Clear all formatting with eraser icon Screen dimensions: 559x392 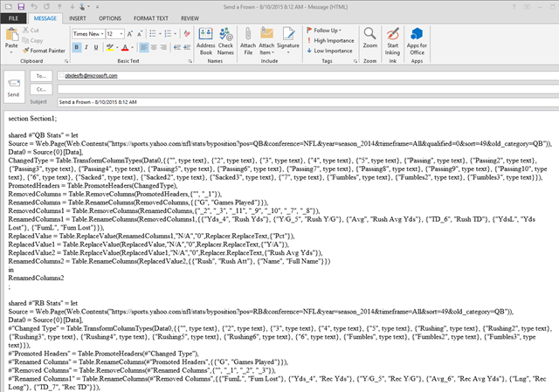click(187, 34)
